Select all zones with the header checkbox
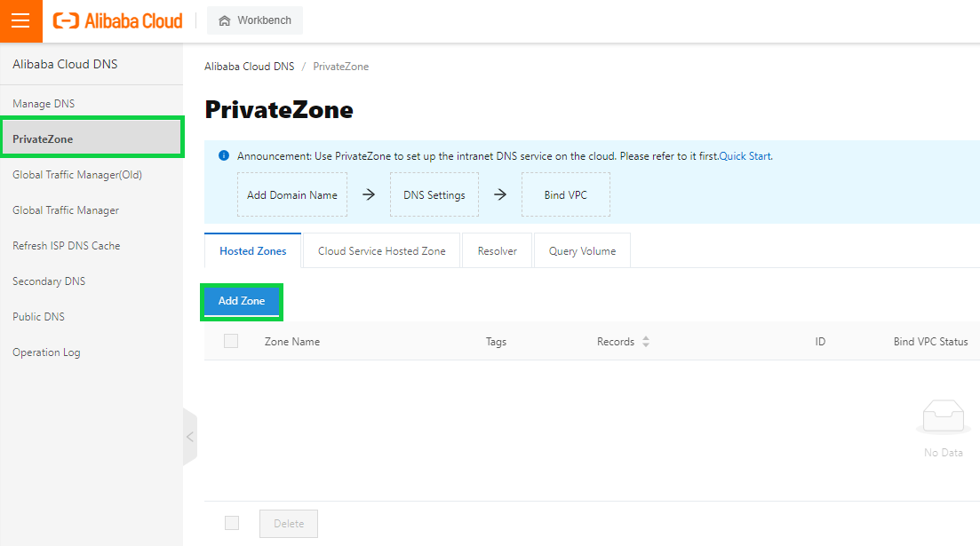980x546 pixels. pos(231,341)
